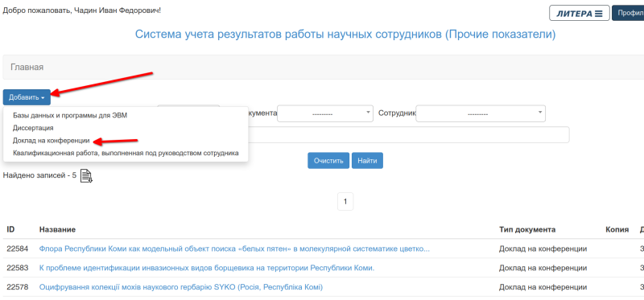Choose Диссертация from the menu
Screen dimensions: 644x300
pos(33,128)
